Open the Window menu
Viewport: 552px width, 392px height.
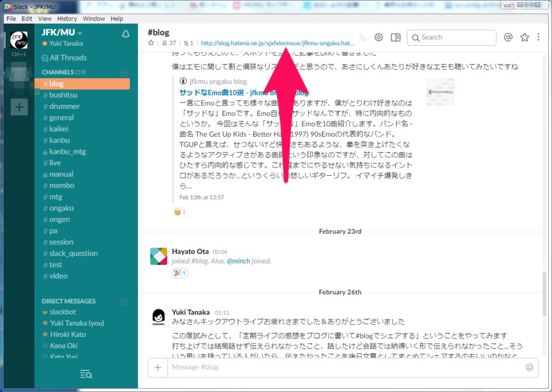(94, 19)
